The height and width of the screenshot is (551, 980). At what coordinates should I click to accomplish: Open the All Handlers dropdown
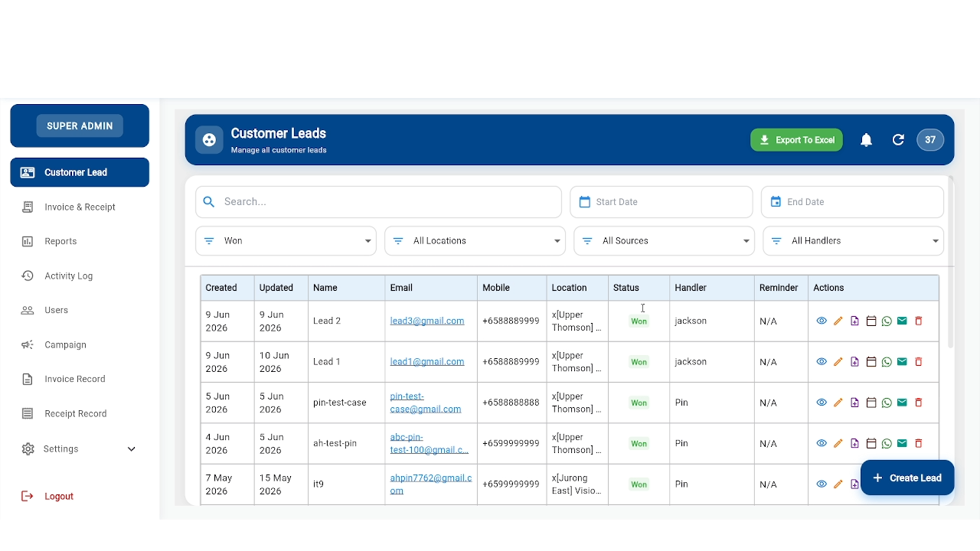tap(853, 241)
